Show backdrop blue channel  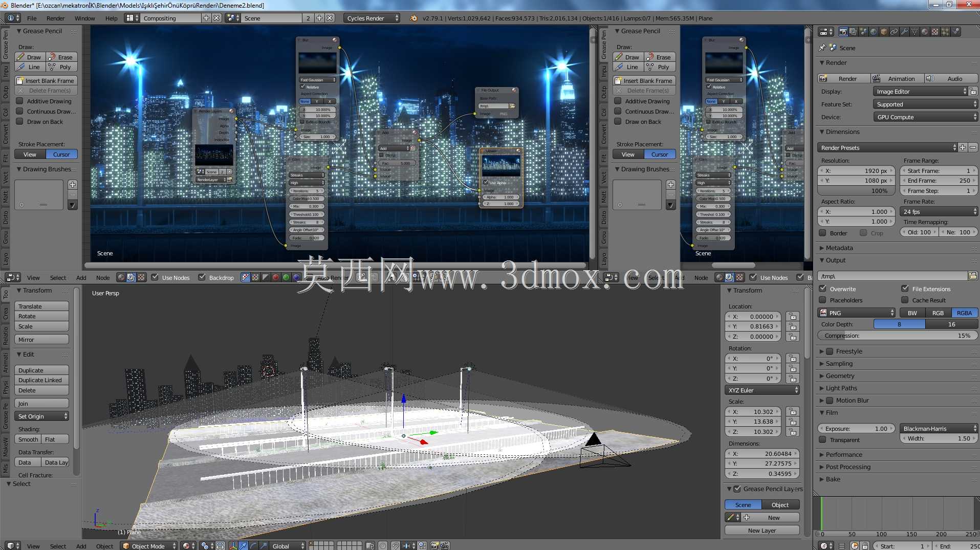(x=296, y=277)
